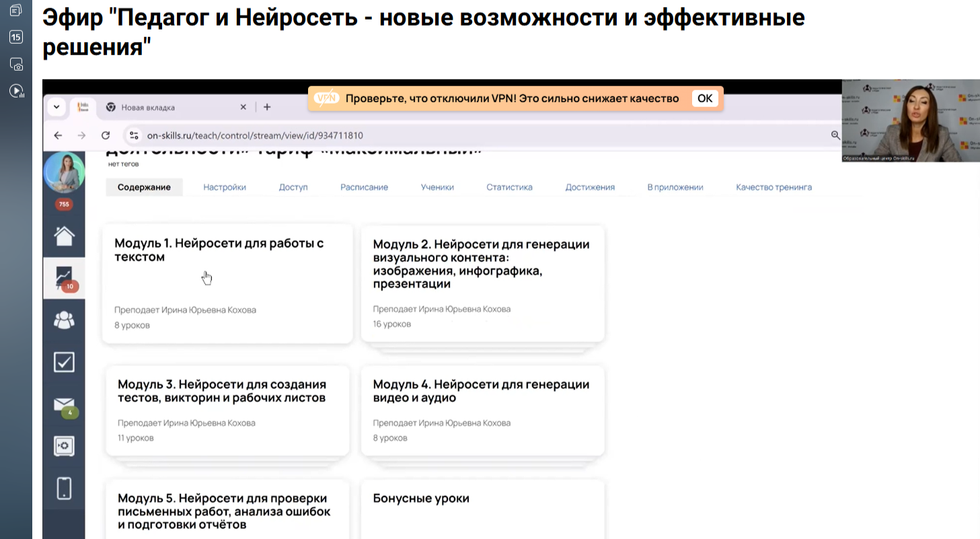
Task: Click the playback stats icon in the left panel
Action: (x=16, y=91)
